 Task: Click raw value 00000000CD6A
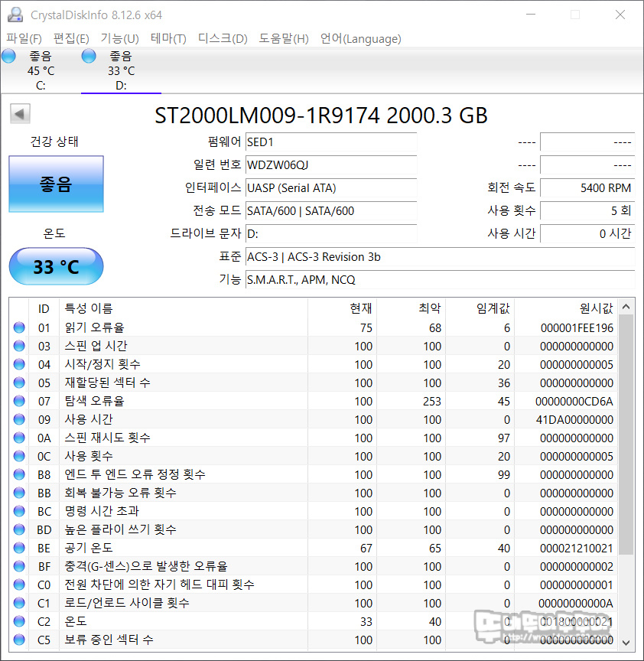click(574, 402)
